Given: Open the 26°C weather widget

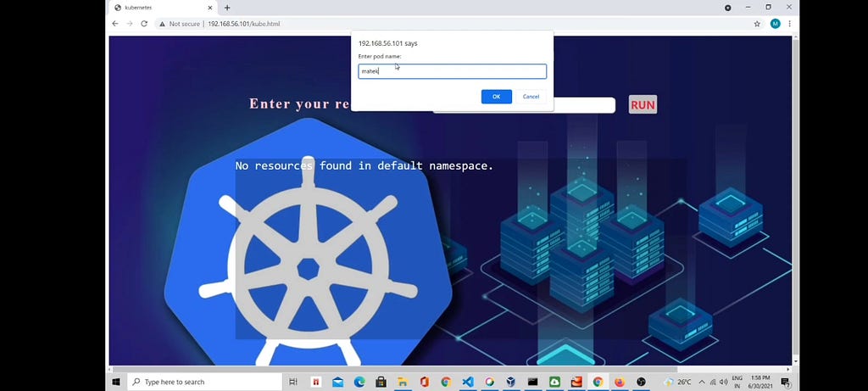Looking at the screenshot, I should [x=678, y=382].
